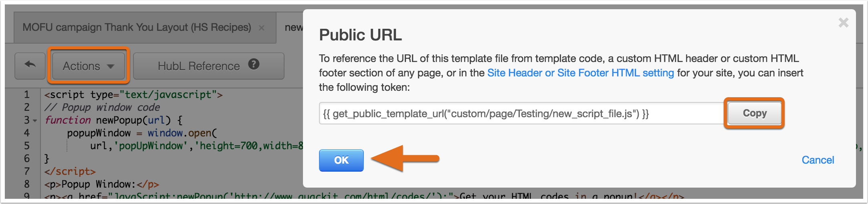Screen dimensions: 868x204
Task: Click the closing script tag on line 7
Action: (x=70, y=172)
